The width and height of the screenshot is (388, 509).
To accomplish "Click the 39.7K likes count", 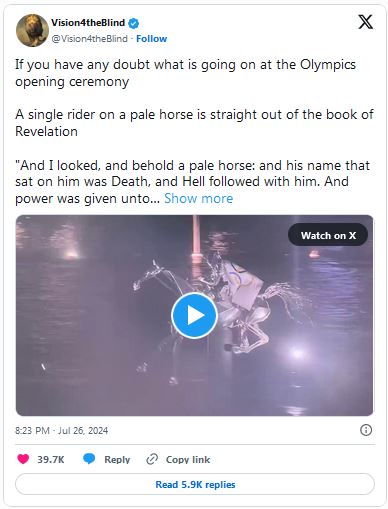I will click(51, 459).
